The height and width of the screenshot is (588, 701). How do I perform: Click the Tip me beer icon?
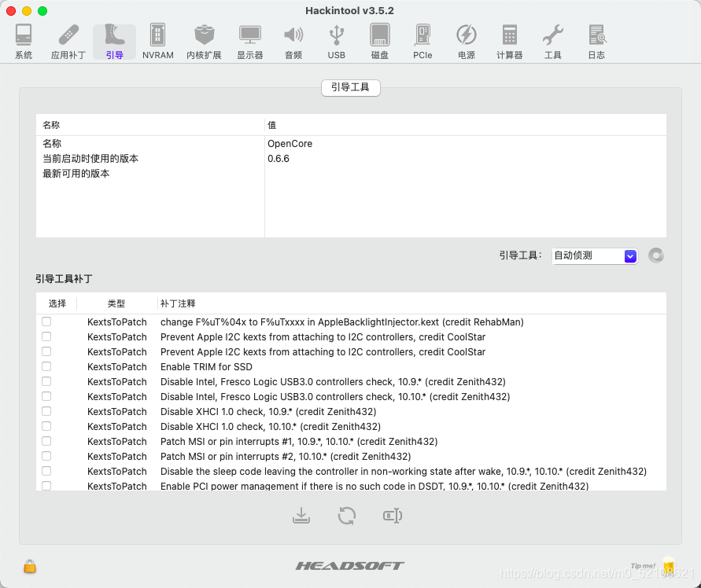[669, 564]
